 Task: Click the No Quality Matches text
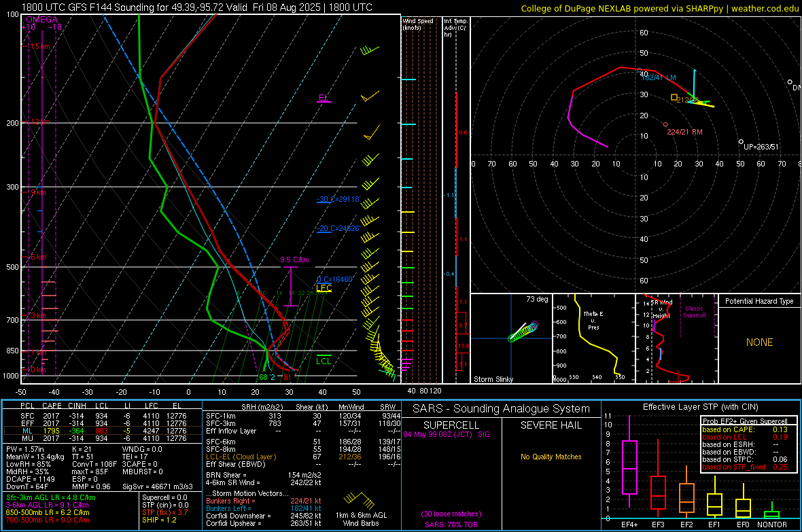pos(551,457)
